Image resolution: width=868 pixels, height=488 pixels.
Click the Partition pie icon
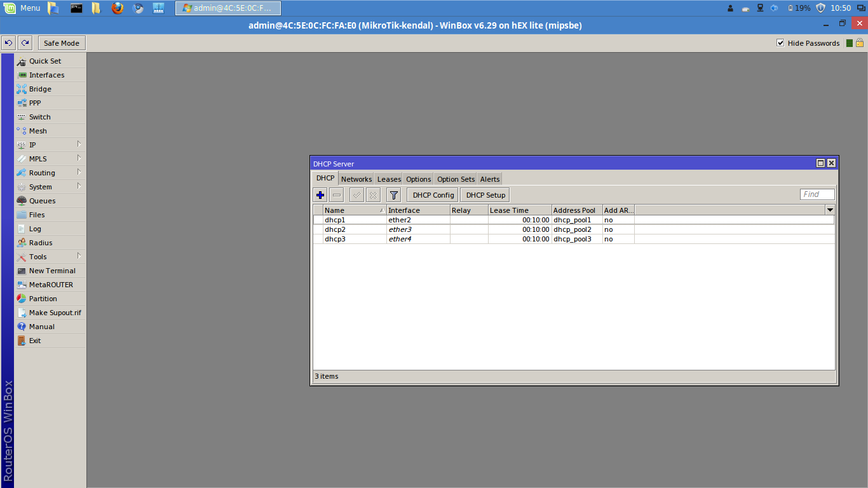pyautogui.click(x=22, y=299)
